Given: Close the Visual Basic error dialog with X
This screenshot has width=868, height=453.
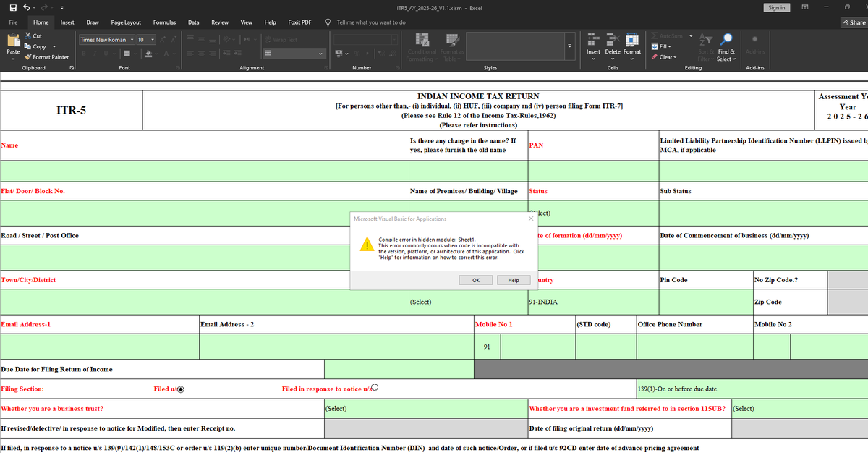Looking at the screenshot, I should [530, 218].
